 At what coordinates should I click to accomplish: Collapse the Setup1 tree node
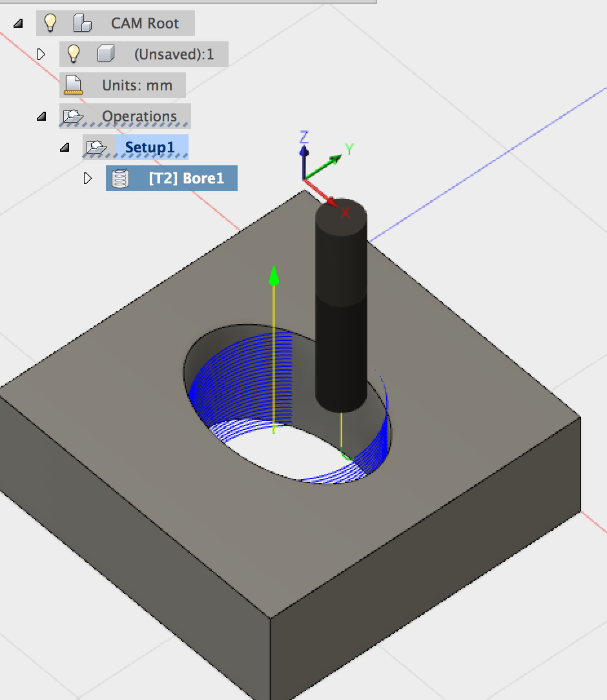point(65,147)
